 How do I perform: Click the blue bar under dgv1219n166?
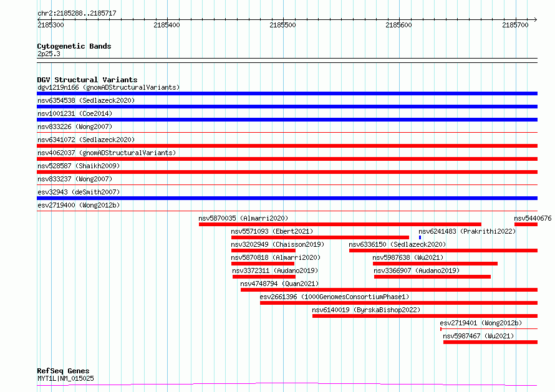pos(287,93)
